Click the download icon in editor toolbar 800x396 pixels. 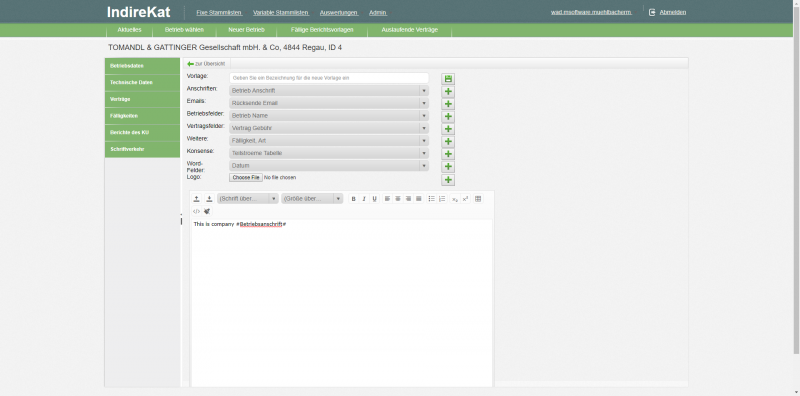pos(209,199)
